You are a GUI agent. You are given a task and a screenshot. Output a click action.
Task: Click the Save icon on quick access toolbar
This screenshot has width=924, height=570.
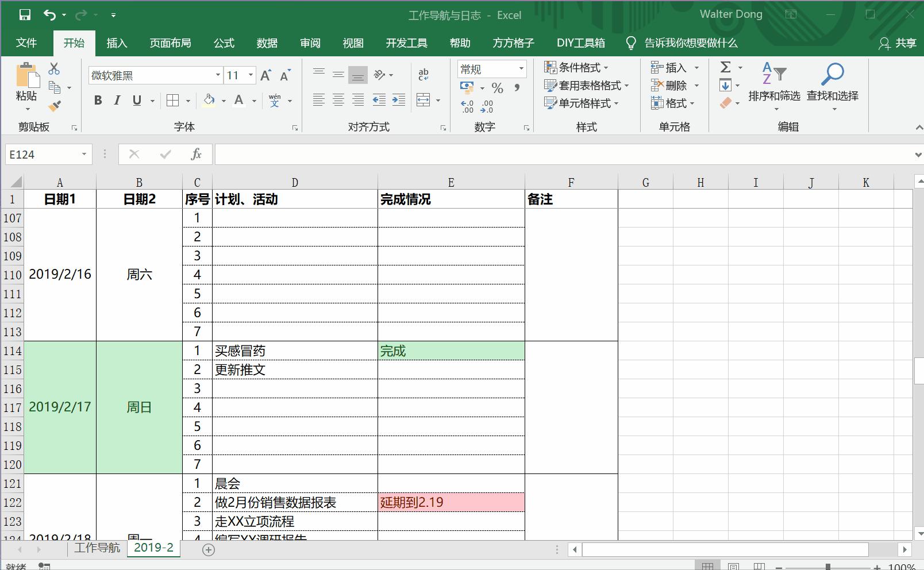(x=24, y=14)
